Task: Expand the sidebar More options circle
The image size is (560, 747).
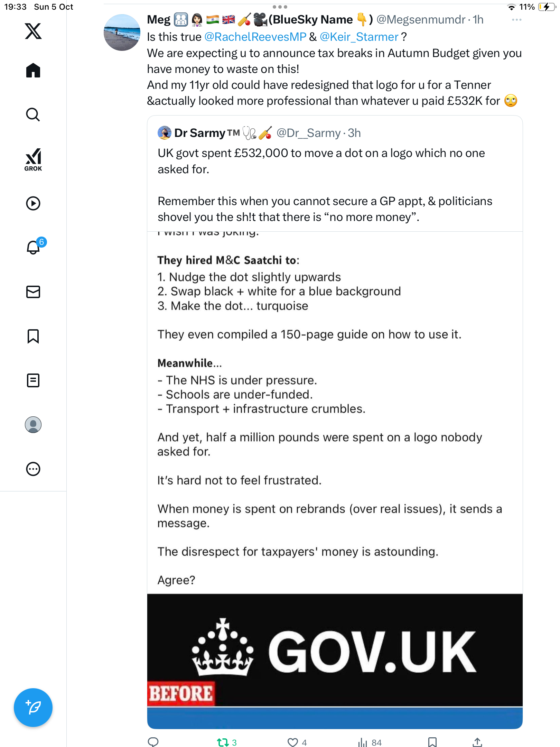Action: click(33, 469)
